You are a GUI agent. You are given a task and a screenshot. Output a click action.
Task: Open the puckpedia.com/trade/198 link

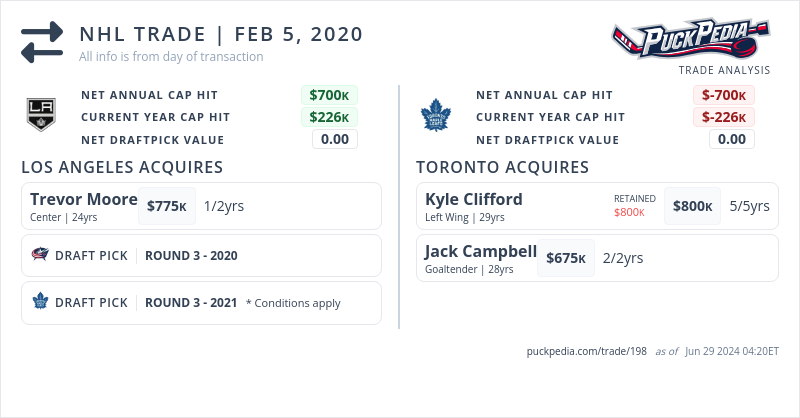586,351
